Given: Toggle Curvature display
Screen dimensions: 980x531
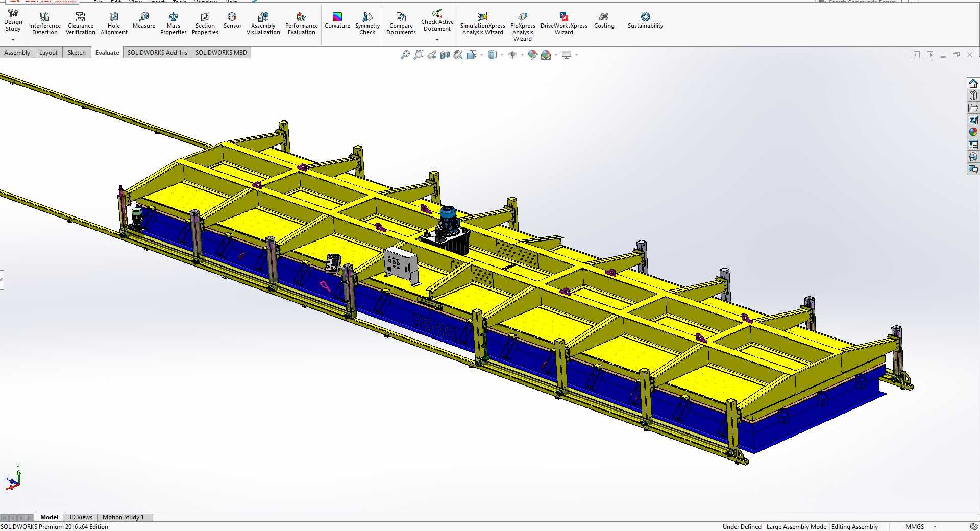Looking at the screenshot, I should click(337, 21).
